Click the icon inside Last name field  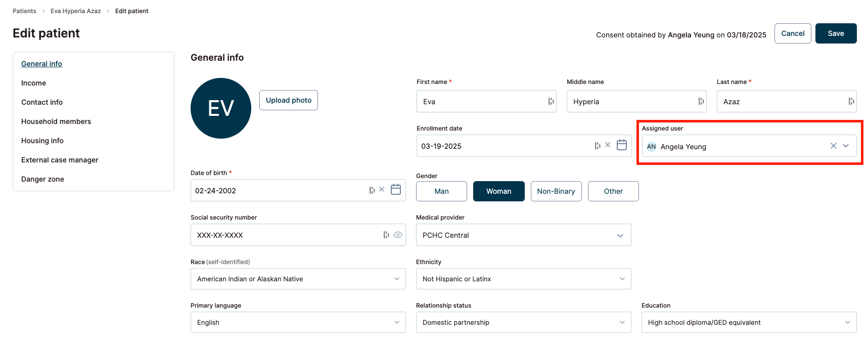click(x=851, y=102)
